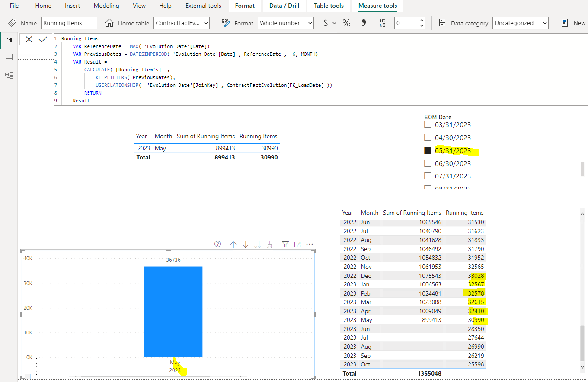Check the 03/31/2023 EOM Date box
This screenshot has width=588, height=382.
[428, 125]
